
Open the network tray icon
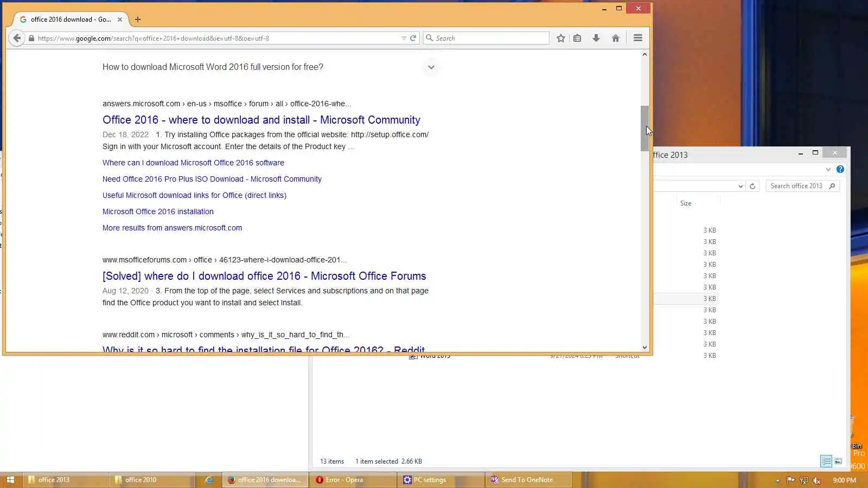(804, 480)
